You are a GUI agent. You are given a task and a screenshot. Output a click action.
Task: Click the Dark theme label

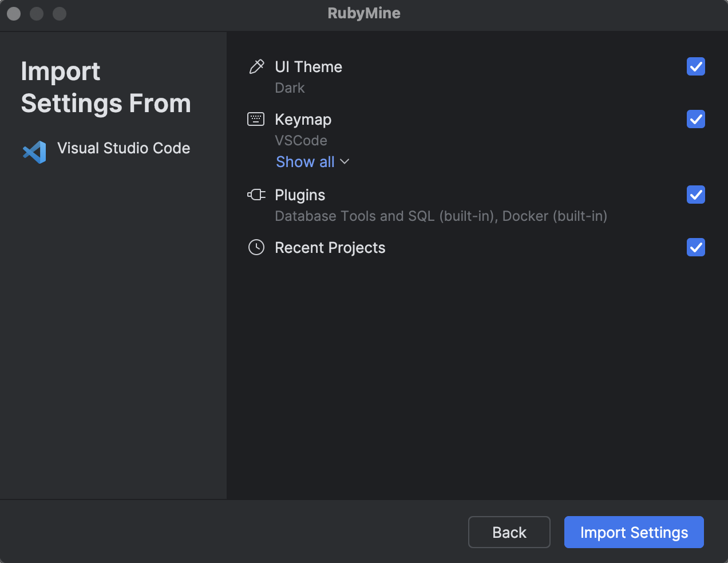290,88
